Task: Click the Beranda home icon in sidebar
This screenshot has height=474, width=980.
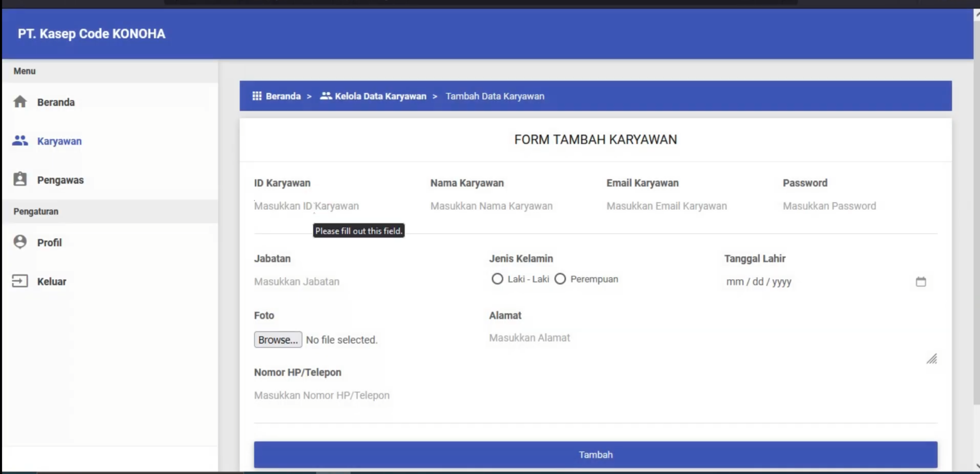Action: coord(20,102)
